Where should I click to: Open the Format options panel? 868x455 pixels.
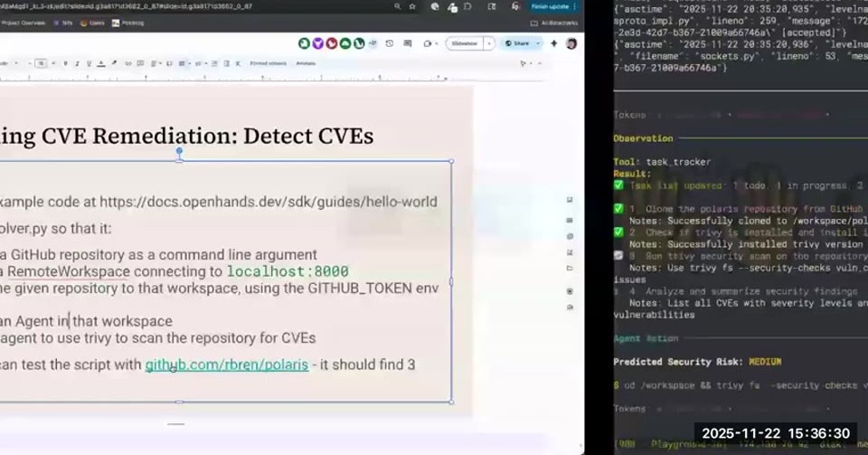268,63
